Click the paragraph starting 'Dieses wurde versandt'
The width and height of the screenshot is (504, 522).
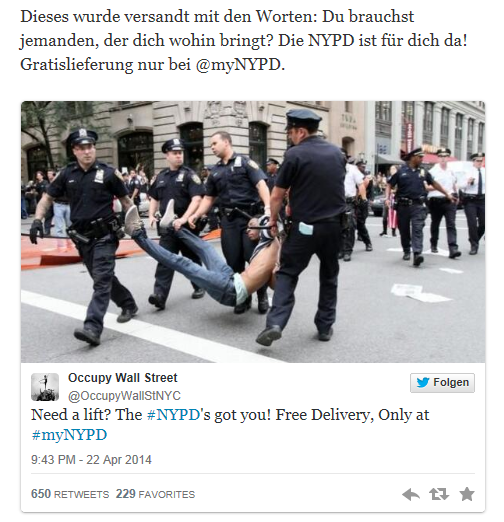click(x=244, y=40)
